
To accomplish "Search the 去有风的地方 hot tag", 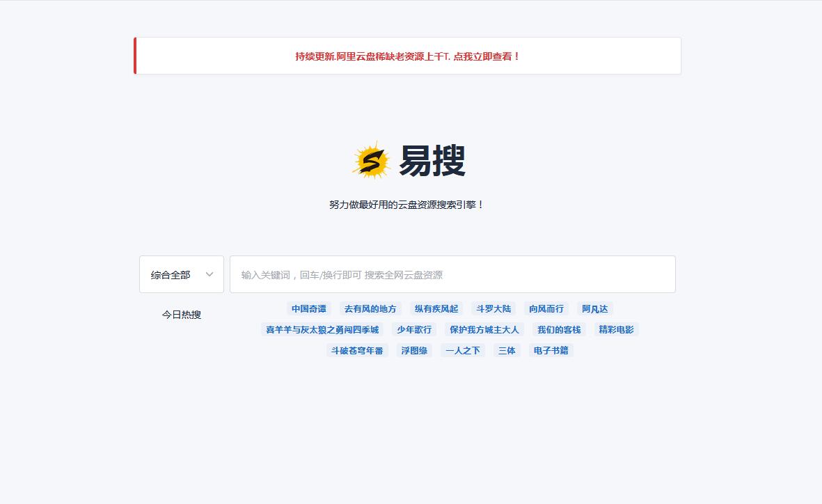I will [370, 308].
